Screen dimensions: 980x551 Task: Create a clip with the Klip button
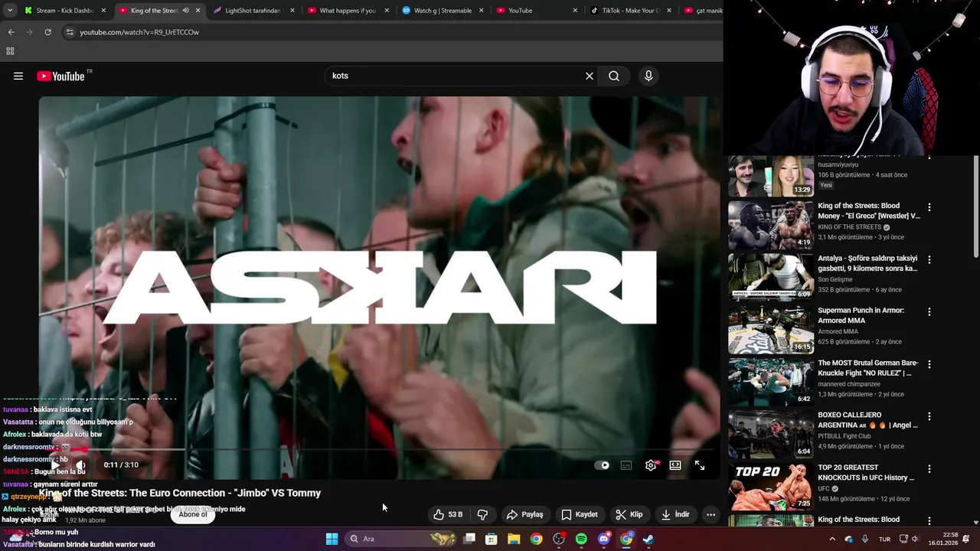click(x=629, y=514)
